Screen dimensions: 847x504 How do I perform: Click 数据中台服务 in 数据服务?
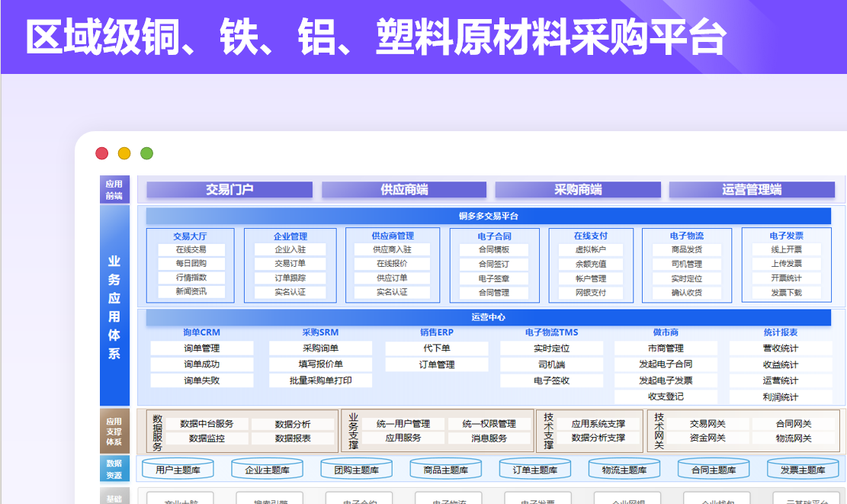(x=207, y=424)
